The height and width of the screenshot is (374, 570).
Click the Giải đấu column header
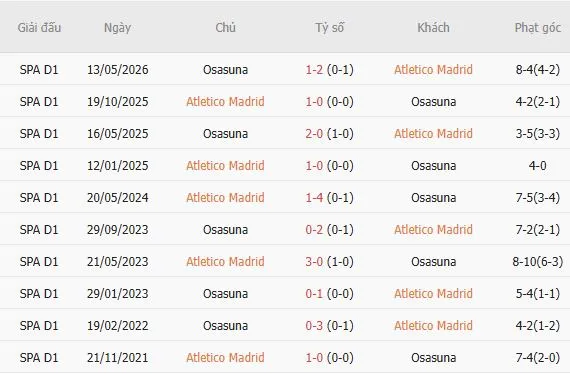pyautogui.click(x=39, y=28)
